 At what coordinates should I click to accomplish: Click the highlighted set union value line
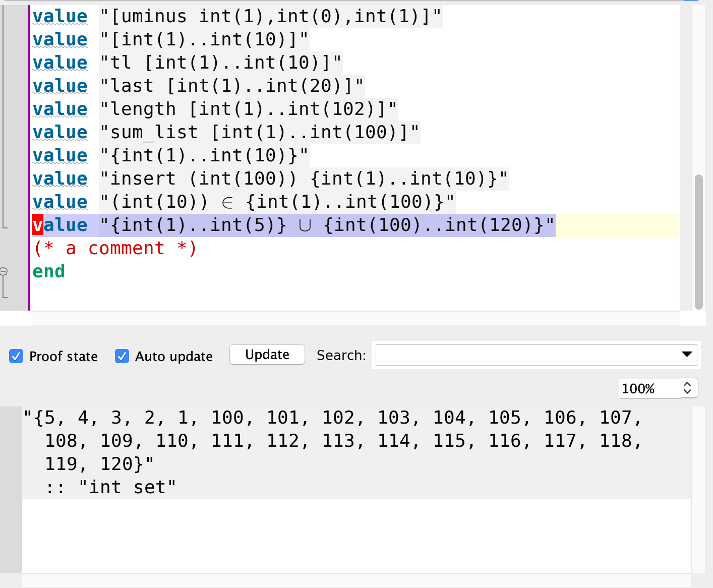pyautogui.click(x=293, y=225)
